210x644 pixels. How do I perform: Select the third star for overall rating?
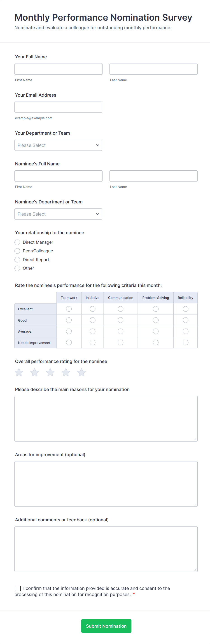tap(50, 372)
